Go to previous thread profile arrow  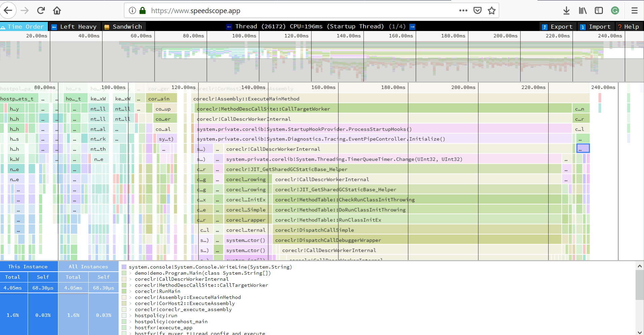229,27
